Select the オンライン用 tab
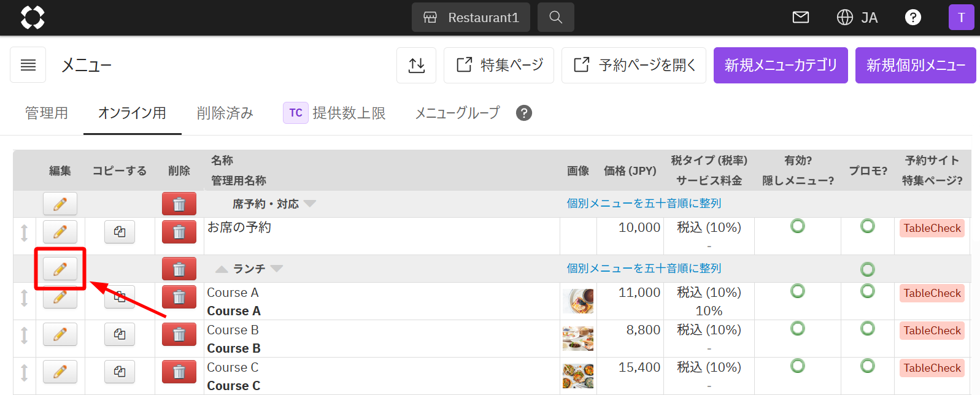 point(132,113)
